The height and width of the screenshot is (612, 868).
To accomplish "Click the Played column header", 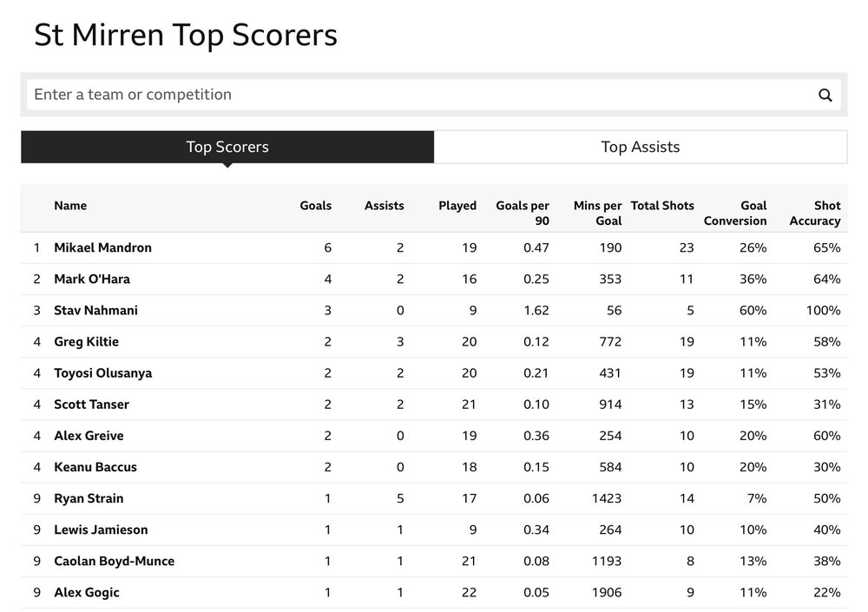I will [x=457, y=206].
